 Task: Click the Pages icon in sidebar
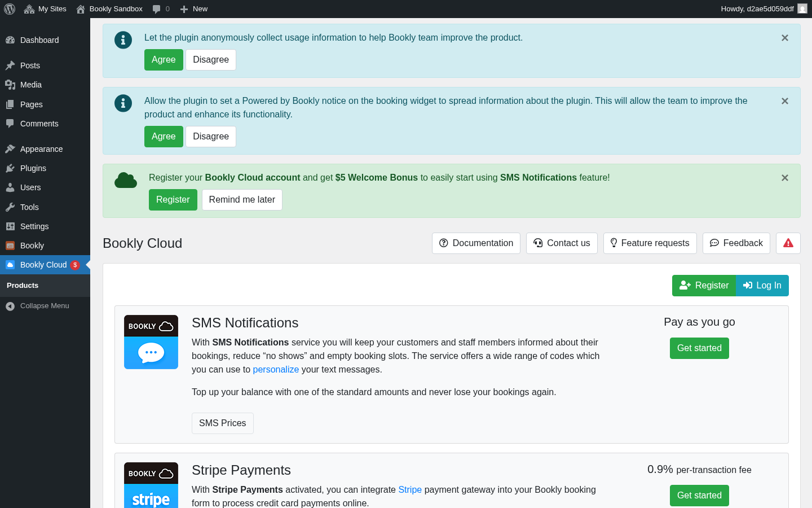coord(10,104)
